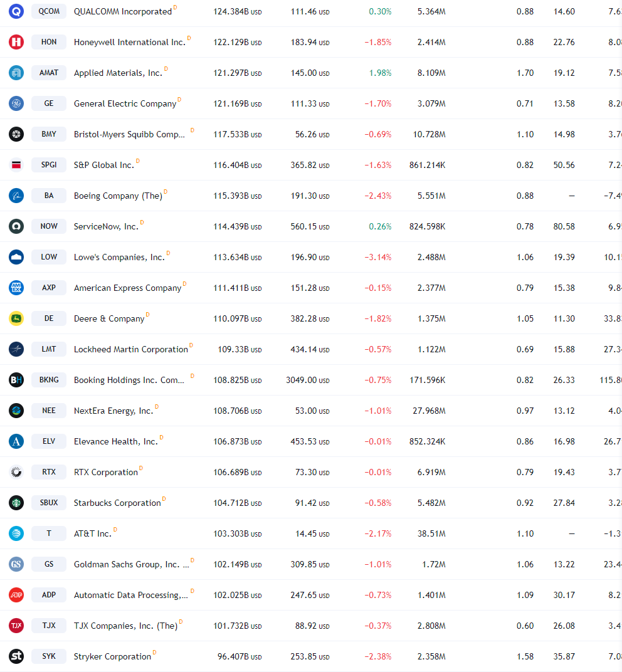Click the ADP ticker badge
The width and height of the screenshot is (622, 672).
[49, 595]
